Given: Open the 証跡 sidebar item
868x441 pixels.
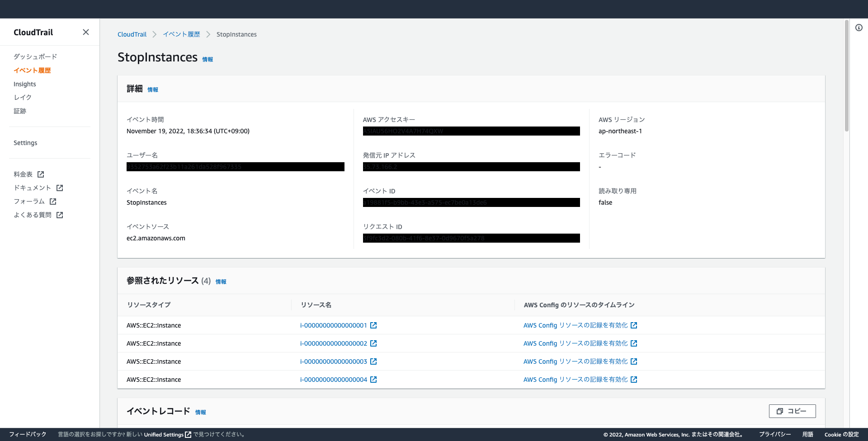Looking at the screenshot, I should 20,111.
